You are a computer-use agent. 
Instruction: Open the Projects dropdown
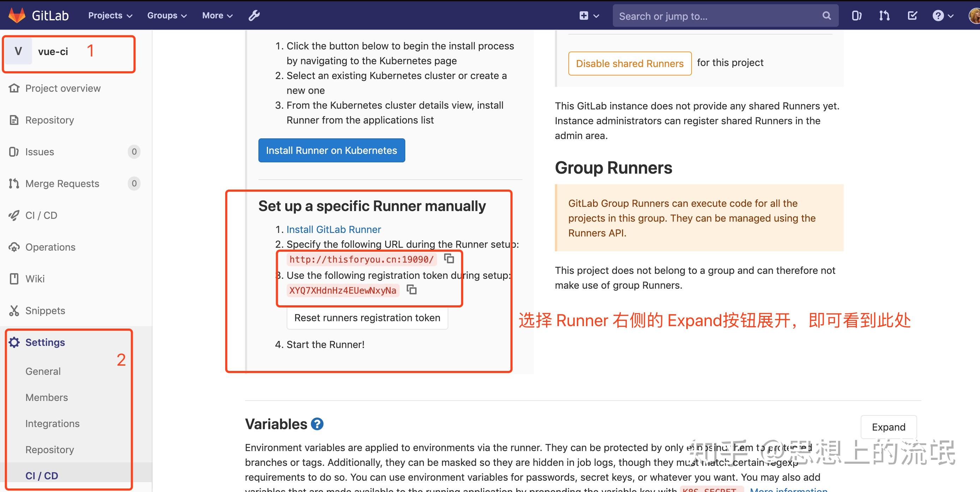pyautogui.click(x=109, y=15)
